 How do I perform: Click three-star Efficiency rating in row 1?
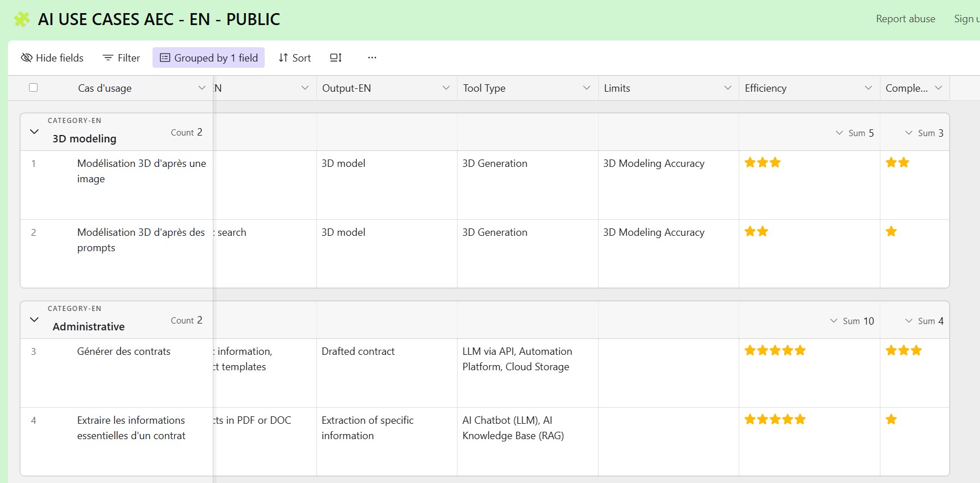(x=763, y=162)
